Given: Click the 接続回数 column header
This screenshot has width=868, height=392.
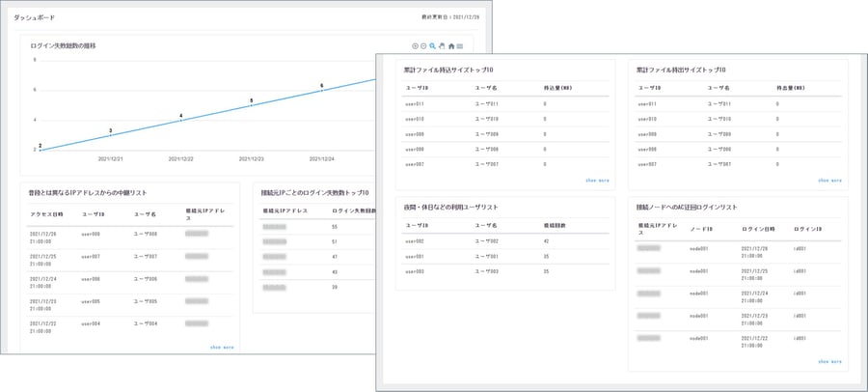Looking at the screenshot, I should (555, 226).
